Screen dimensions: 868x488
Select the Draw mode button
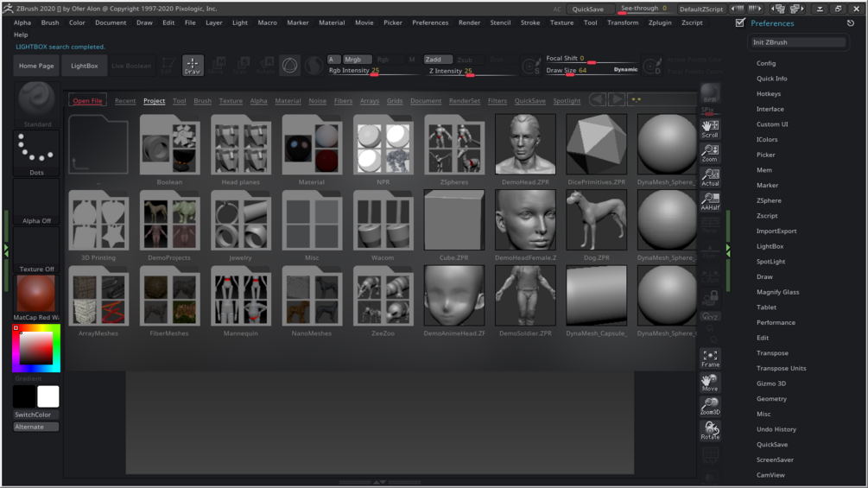[x=193, y=66]
